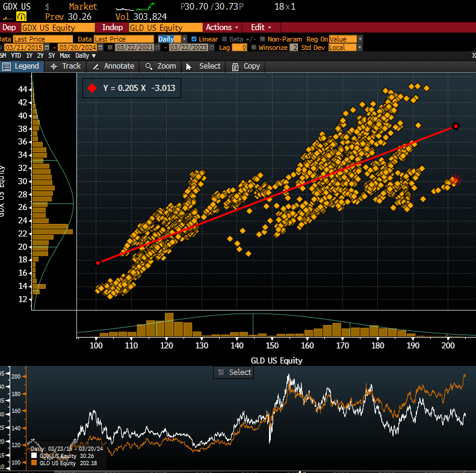The image size is (476, 473).
Task: Click the Winsorize value 2 field
Action: point(294,48)
